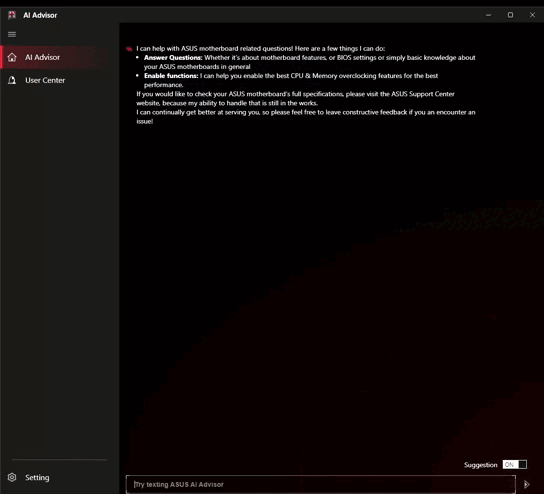Image resolution: width=544 pixels, height=494 pixels.
Task: Collapse the sidebar with the hamburger icon
Action: (x=12, y=34)
